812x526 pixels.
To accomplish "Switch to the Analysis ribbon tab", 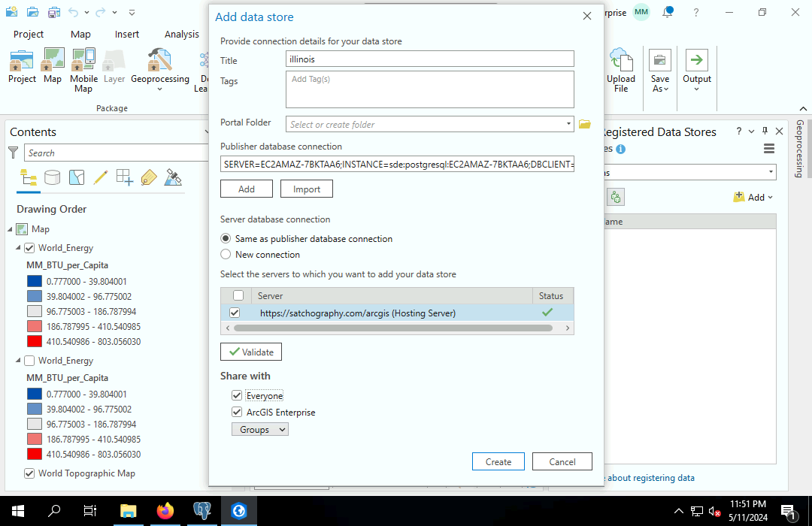I will click(182, 34).
